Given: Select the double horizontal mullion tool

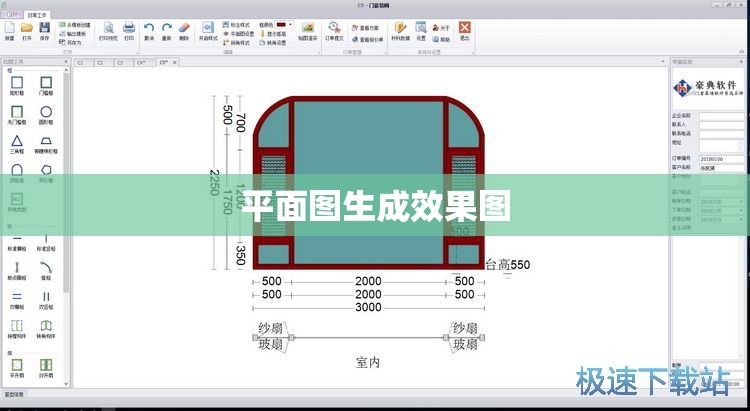Looking at the screenshot, I should point(17,300).
